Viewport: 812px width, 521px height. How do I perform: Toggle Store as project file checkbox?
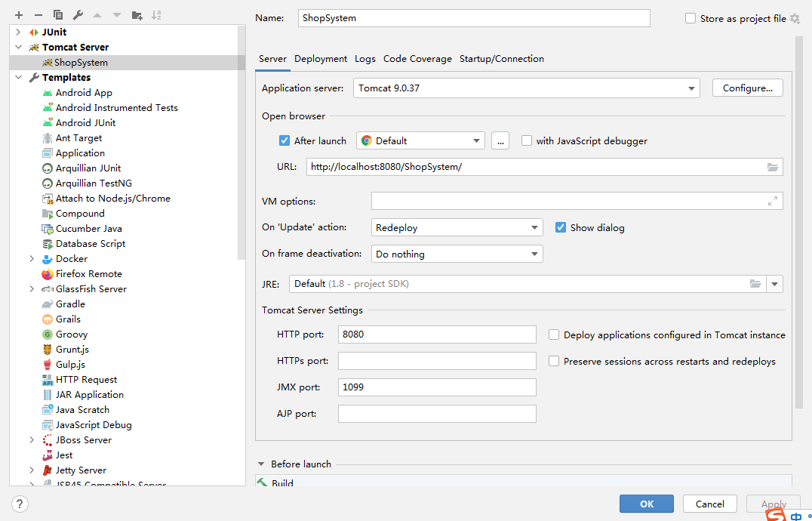tap(691, 19)
